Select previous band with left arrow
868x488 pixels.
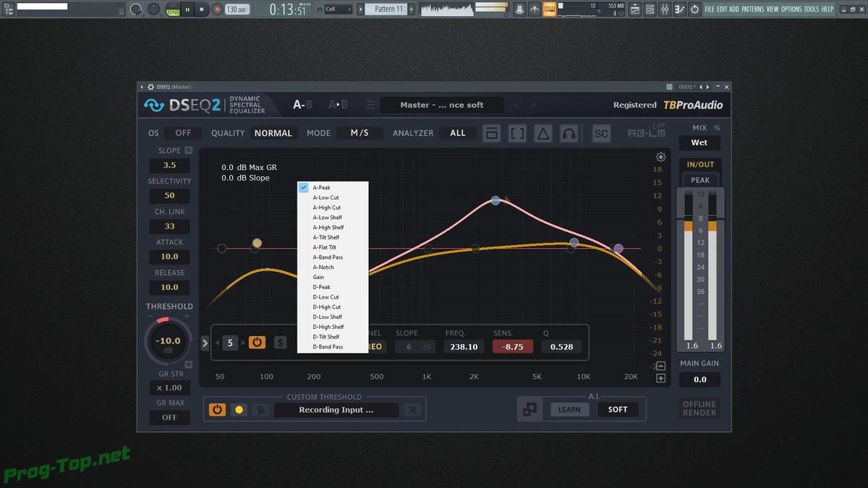(218, 343)
